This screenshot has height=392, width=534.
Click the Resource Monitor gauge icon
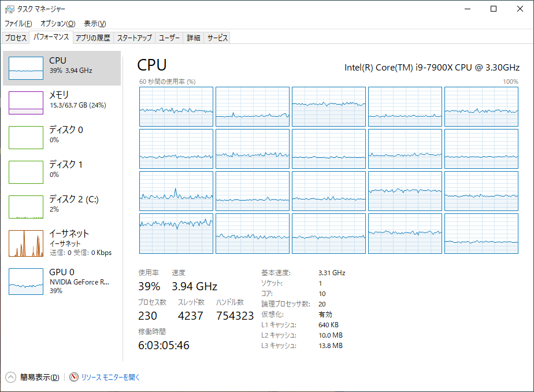pyautogui.click(x=74, y=377)
